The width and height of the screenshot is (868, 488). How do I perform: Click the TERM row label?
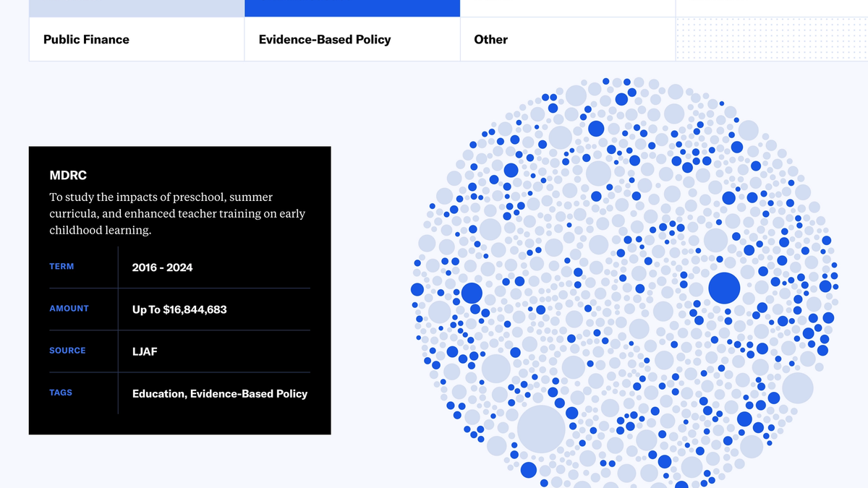(x=61, y=267)
